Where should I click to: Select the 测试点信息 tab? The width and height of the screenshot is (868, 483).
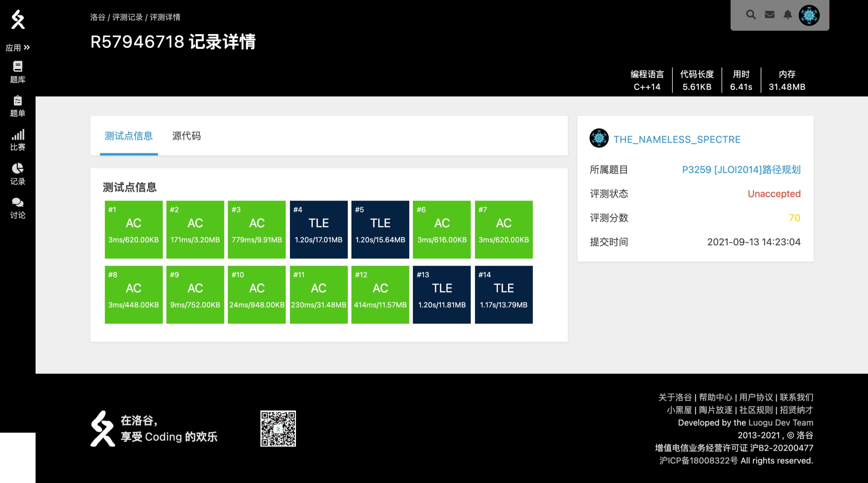pos(128,136)
